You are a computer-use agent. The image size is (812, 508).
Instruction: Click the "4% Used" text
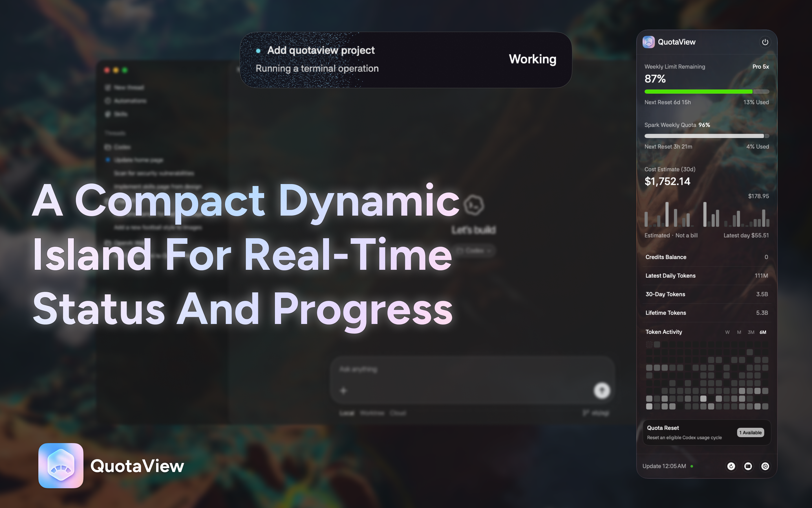tap(757, 146)
